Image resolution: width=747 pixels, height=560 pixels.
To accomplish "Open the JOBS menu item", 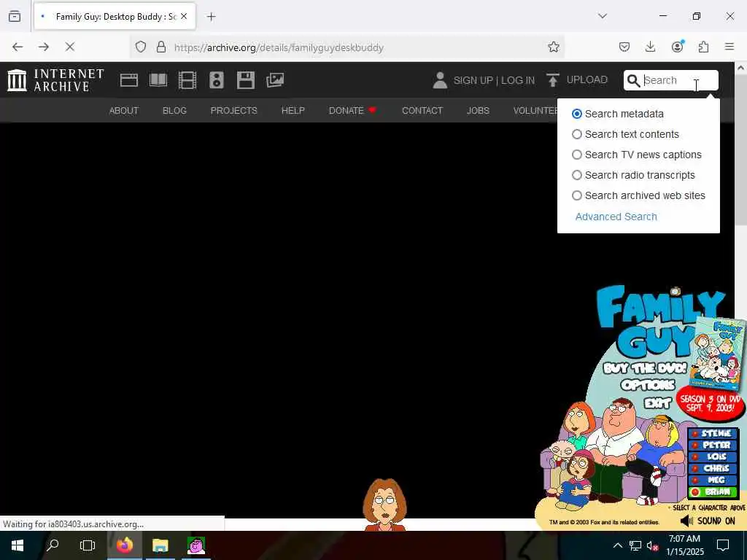I will click(x=478, y=111).
